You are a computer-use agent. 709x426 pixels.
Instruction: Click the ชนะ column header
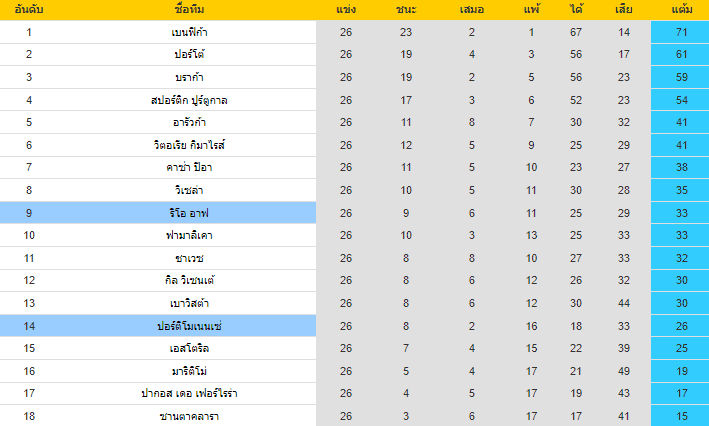(x=406, y=10)
